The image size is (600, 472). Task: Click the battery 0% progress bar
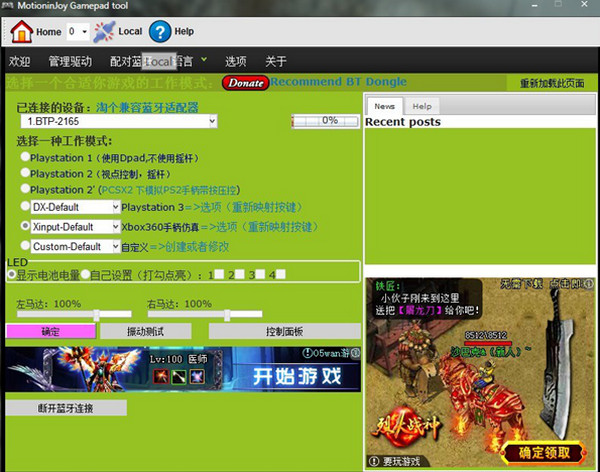pyautogui.click(x=325, y=121)
